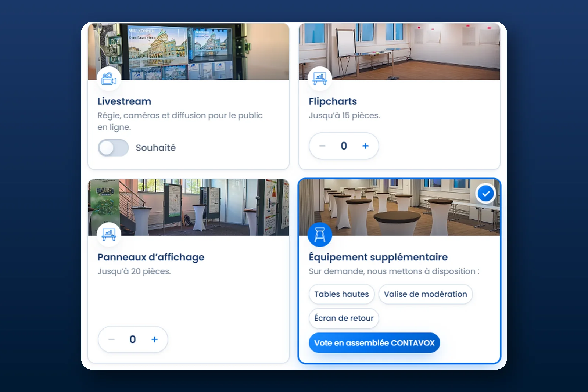Click the Panneaux d'affichage board icon
The image size is (588, 392).
pos(109,234)
